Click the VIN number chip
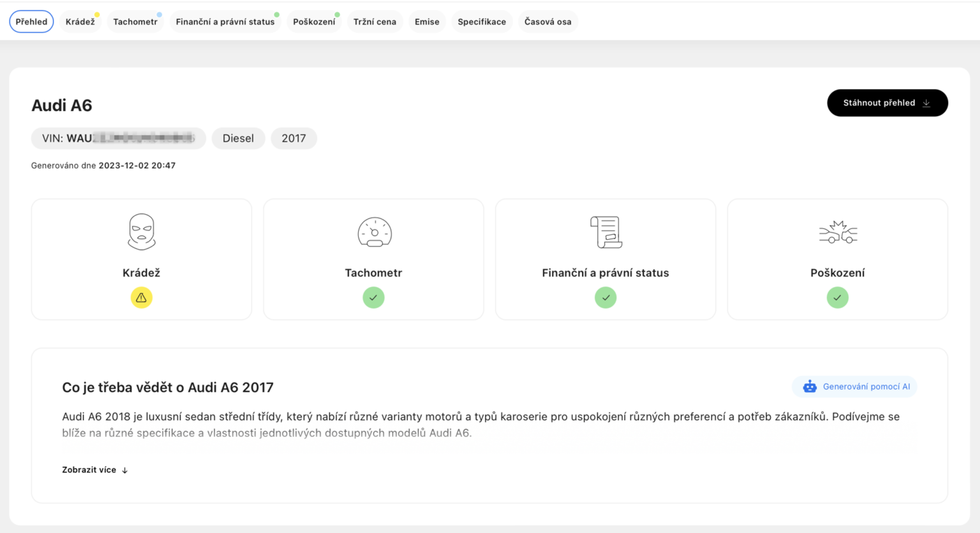980x533 pixels. [118, 138]
